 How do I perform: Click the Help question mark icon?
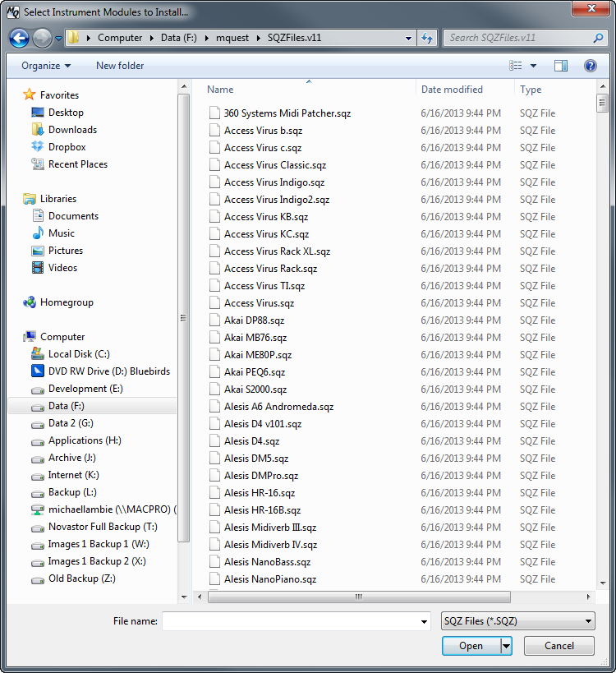591,66
